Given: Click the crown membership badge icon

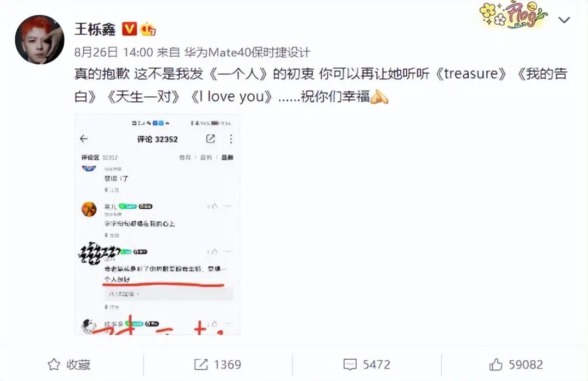Looking at the screenshot, I should point(148,29).
